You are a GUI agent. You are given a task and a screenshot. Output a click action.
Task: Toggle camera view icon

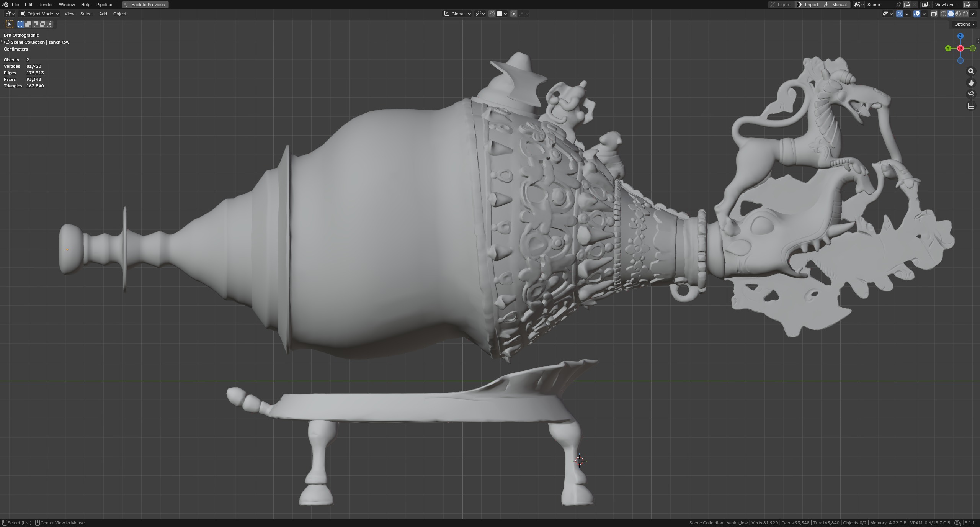pos(971,94)
